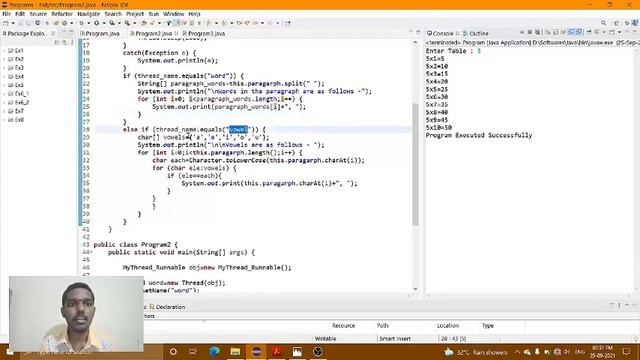Open the Project menu
Viewport: 640px width, 360px height.
point(135,14)
